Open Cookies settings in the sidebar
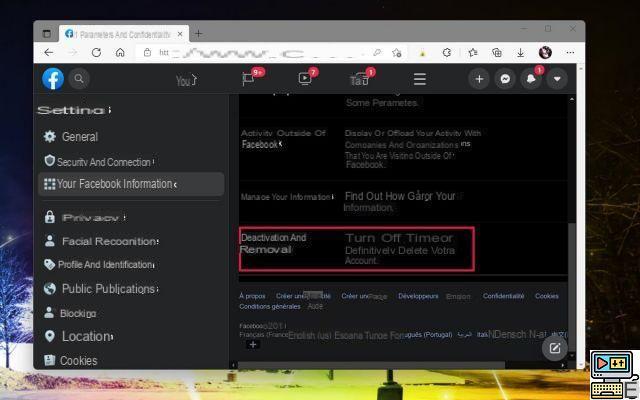 coord(71,360)
